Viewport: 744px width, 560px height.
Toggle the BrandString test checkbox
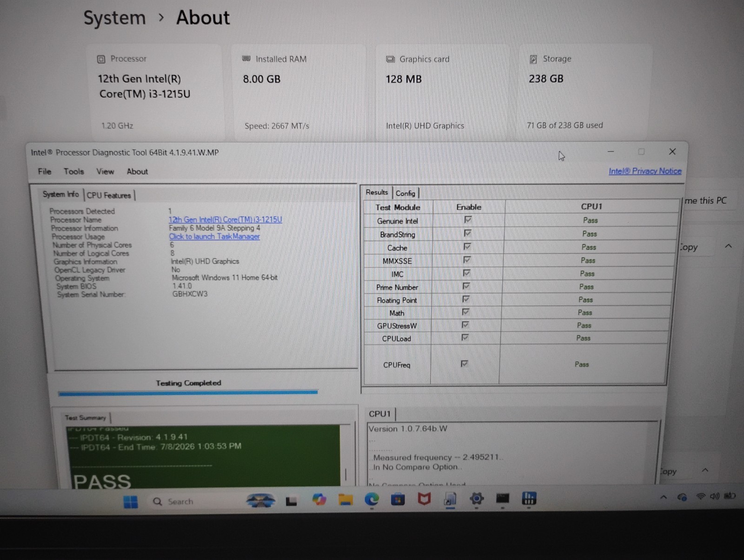point(467,233)
